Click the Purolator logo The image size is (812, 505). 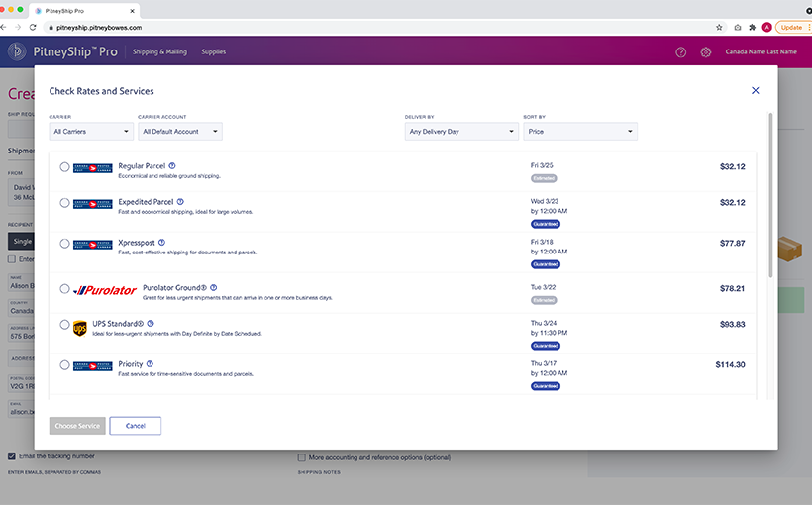[105, 290]
